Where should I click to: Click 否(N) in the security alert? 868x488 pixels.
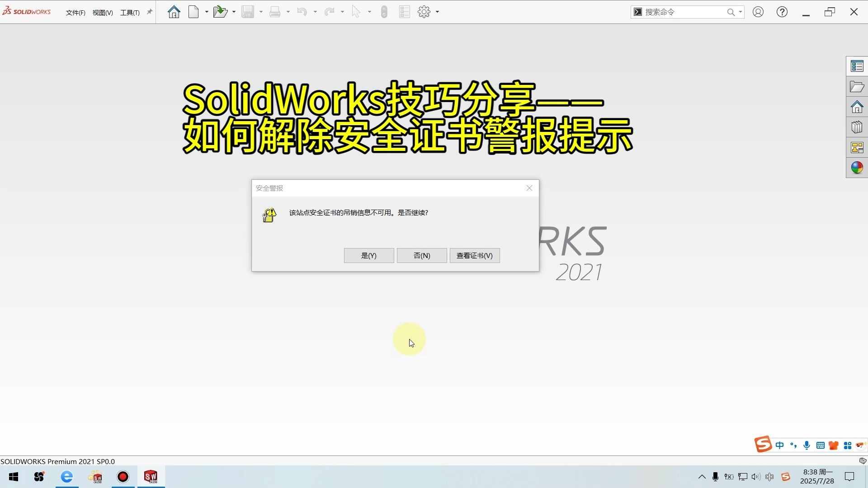coord(422,255)
